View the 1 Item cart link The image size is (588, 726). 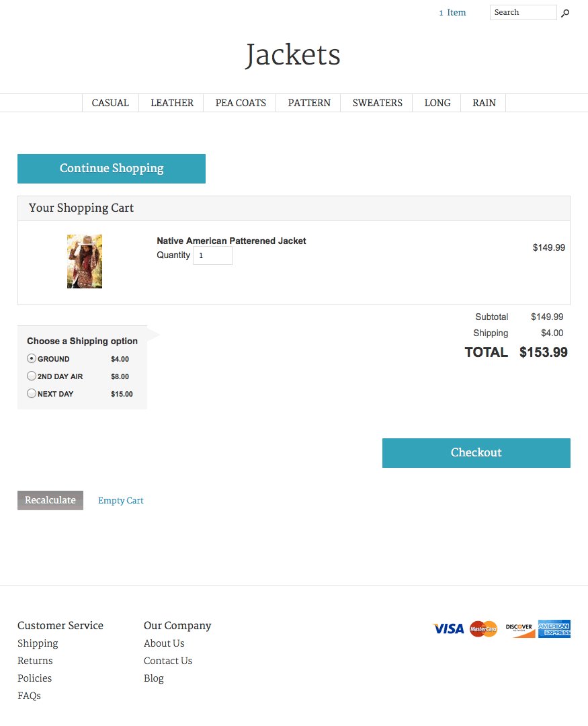(452, 13)
